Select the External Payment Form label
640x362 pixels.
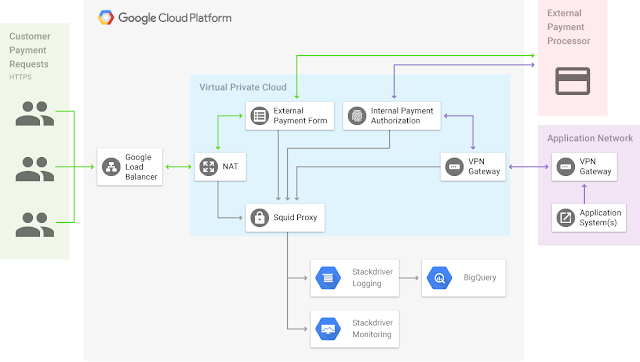pos(300,116)
